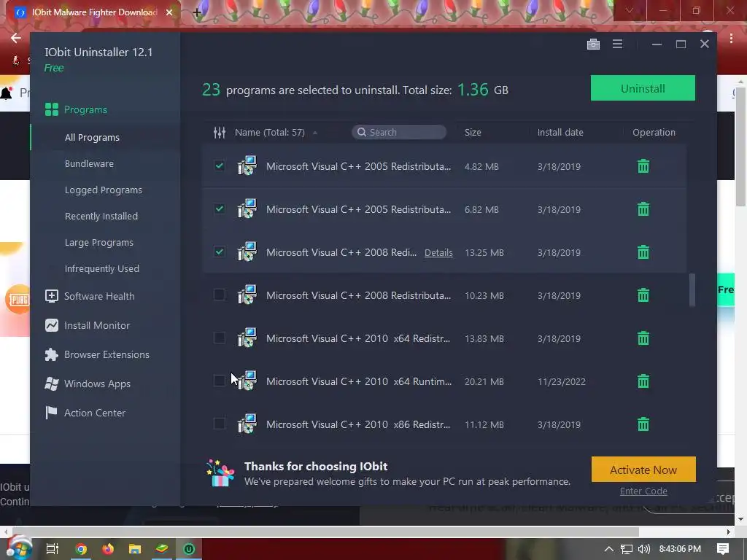Image resolution: width=747 pixels, height=560 pixels.
Task: Uncheck Visual C++ 2005 6.82 MB checkbox
Action: tap(219, 209)
